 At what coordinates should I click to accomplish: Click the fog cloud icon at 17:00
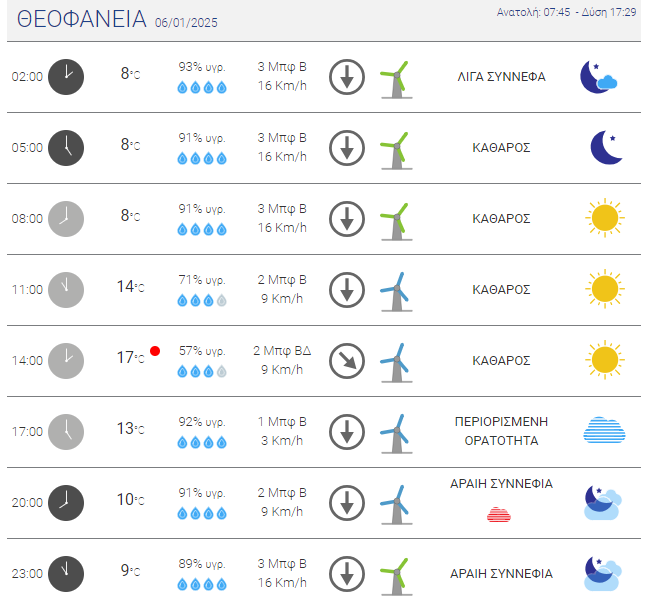(604, 430)
